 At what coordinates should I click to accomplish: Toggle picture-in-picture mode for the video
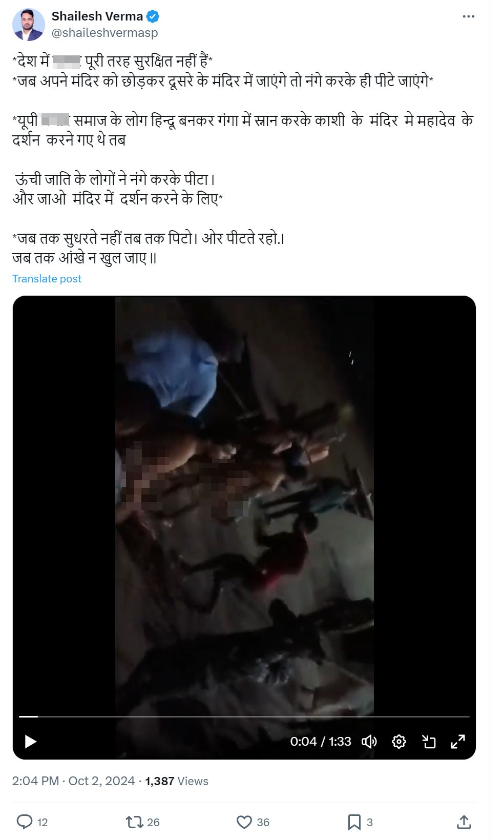point(429,742)
